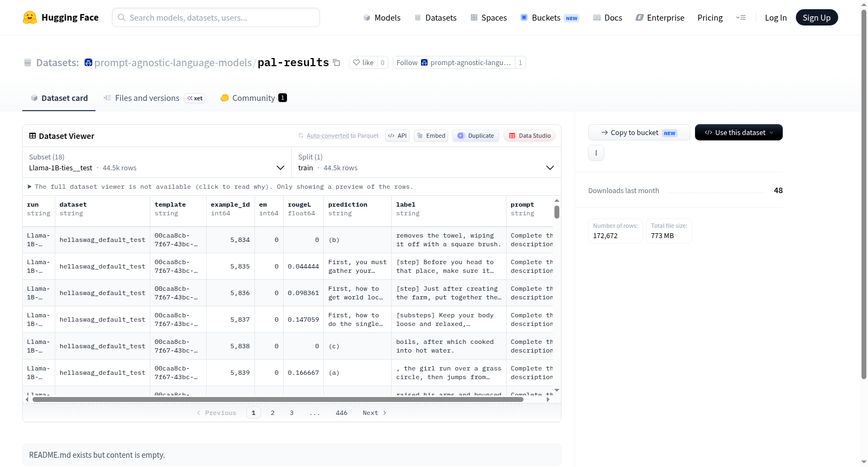Click the organization avatar next to prompt-agnostic-language-models
Image resolution: width=868 pixels, height=467 pixels.
pyautogui.click(x=88, y=62)
